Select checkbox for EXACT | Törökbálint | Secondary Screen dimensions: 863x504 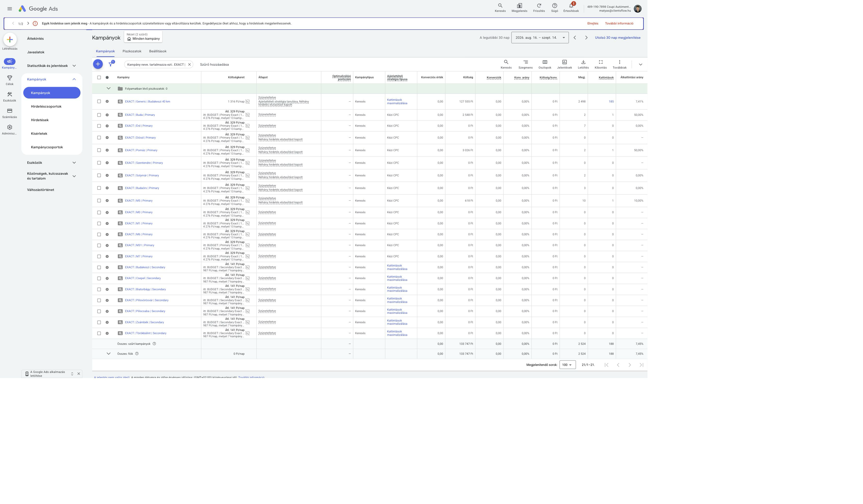click(99, 333)
